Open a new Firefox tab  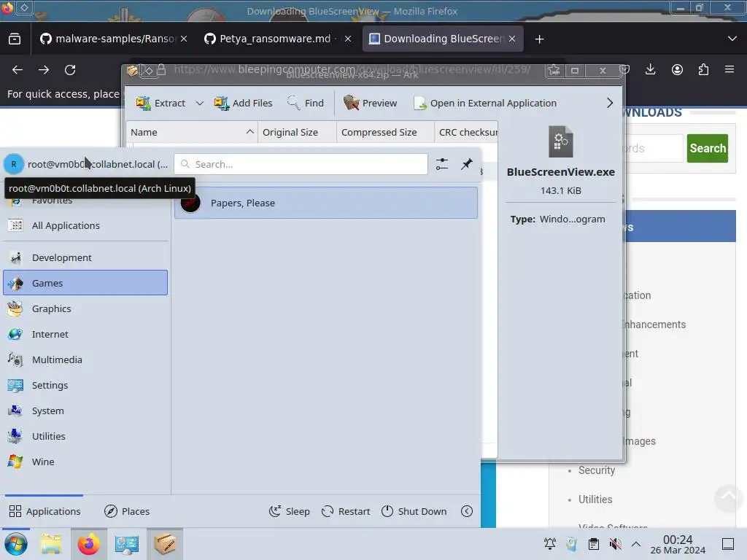[x=539, y=39]
